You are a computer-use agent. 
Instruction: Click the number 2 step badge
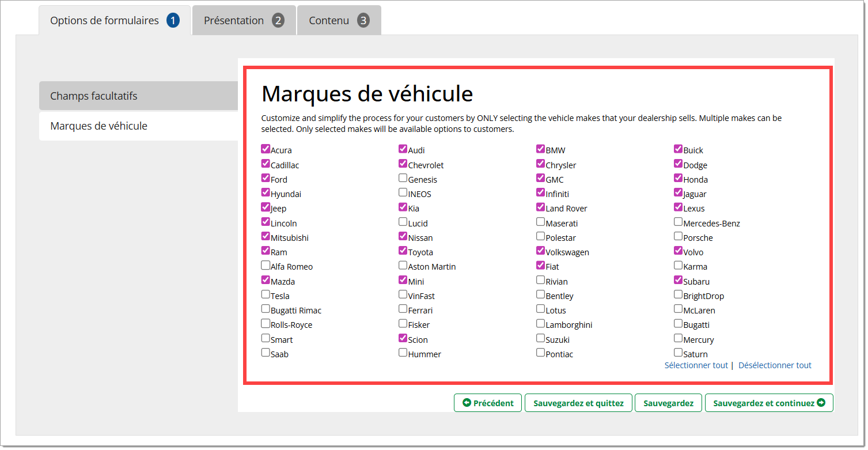[x=278, y=21]
